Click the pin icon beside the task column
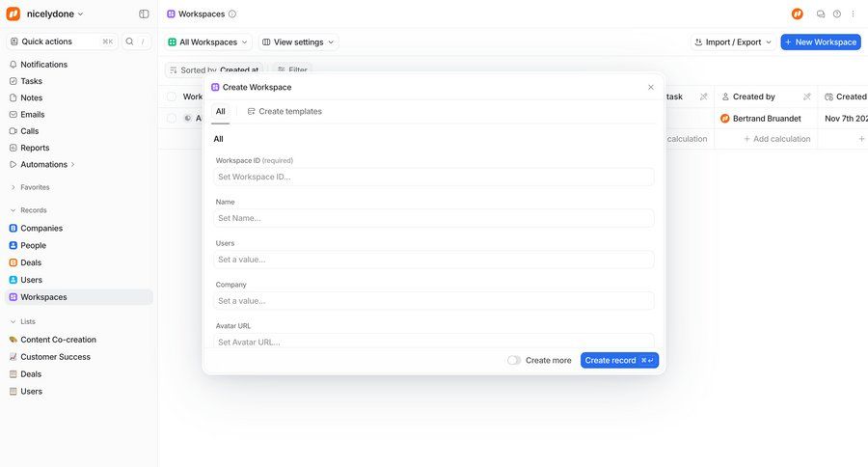Image resolution: width=868 pixels, height=467 pixels. pyautogui.click(x=704, y=96)
